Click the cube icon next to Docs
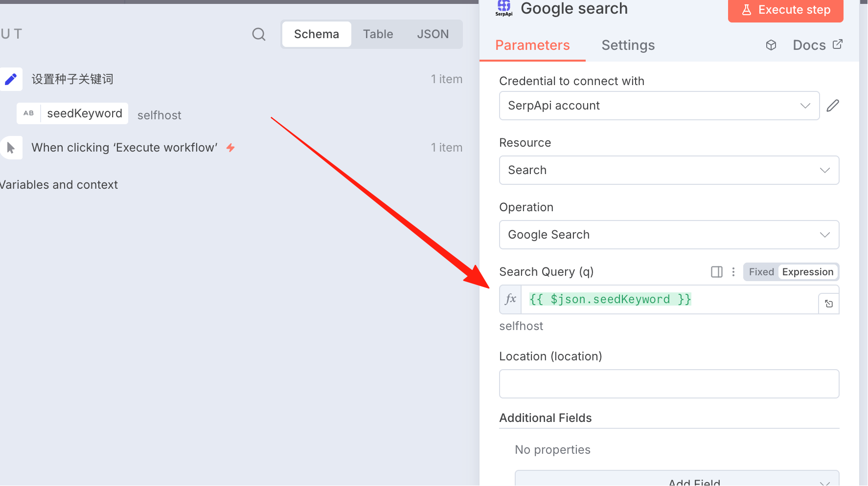Image resolution: width=868 pixels, height=486 pixels. pos(771,45)
